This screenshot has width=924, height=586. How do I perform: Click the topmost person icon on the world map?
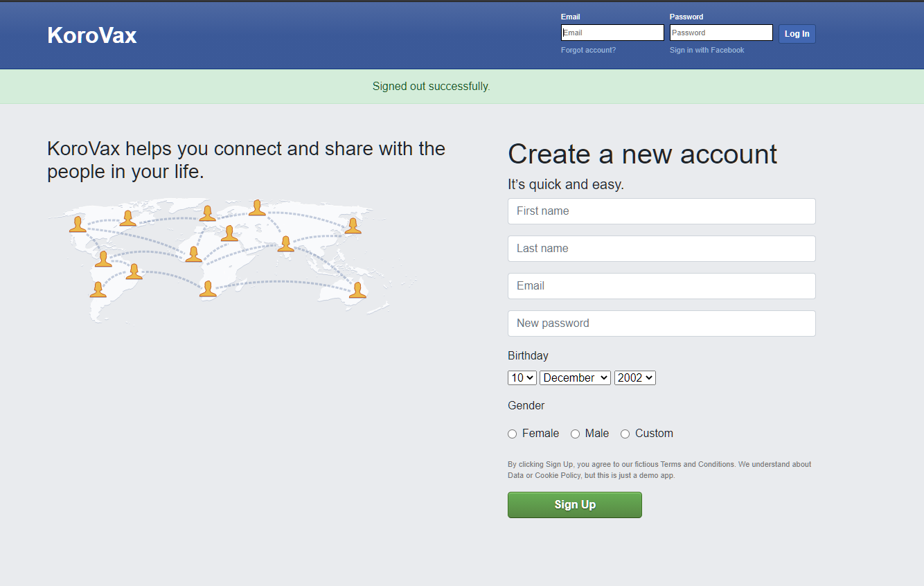[257, 208]
